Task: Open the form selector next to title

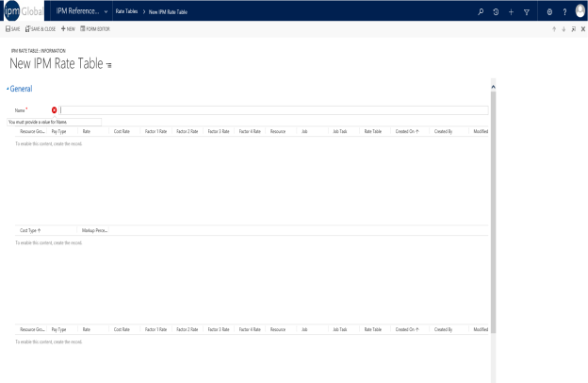Action: tap(108, 65)
